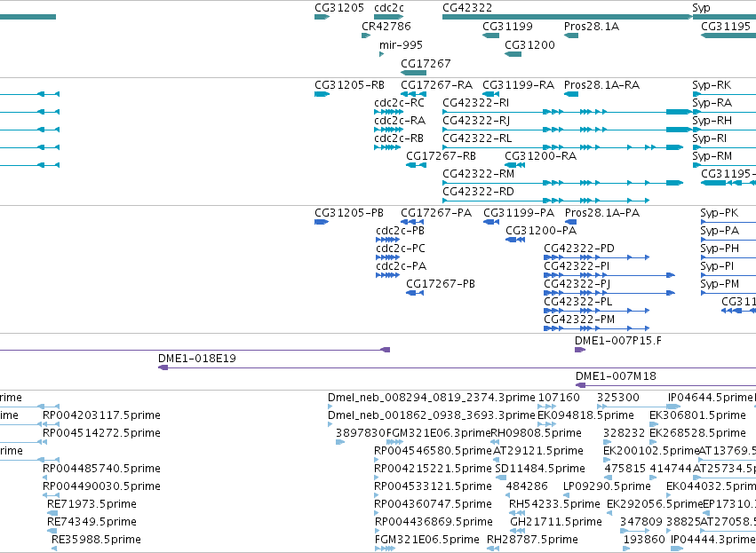Image resolution: width=756 pixels, height=553 pixels.
Task: Click the CG42322-RD transcript label
Action: pyautogui.click(x=478, y=192)
